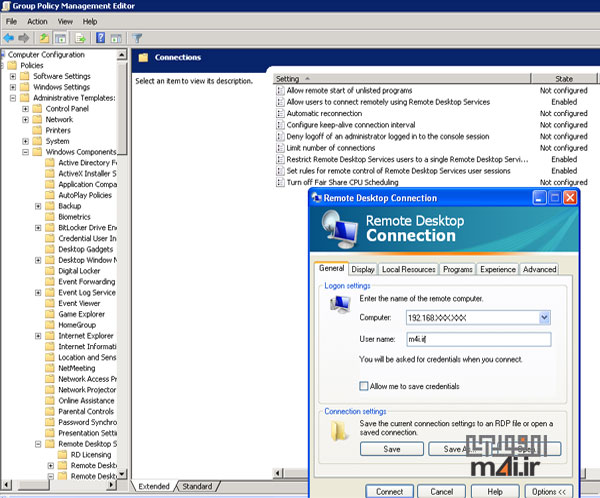The width and height of the screenshot is (600, 498).
Task: Select Allow remote start of unlisted programs
Action: (349, 90)
